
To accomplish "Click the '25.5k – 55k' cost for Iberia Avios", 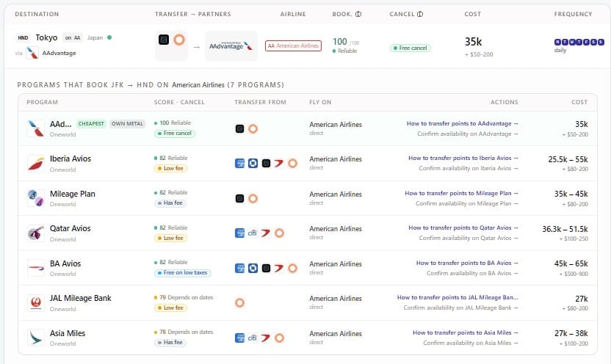I will coord(568,159).
